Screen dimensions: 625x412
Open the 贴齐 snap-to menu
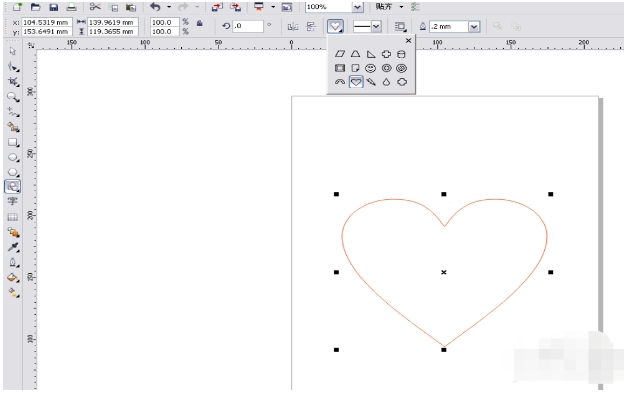click(388, 7)
